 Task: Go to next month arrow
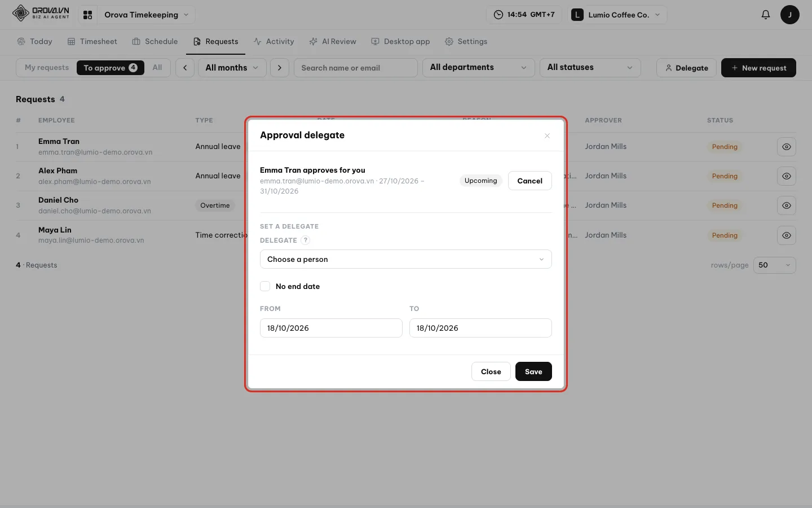280,68
